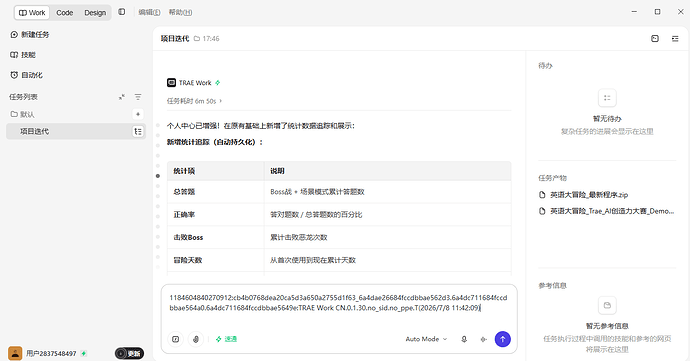The height and width of the screenshot is (361, 690).
Task: Click the blue send arrow button
Action: tap(503, 339)
